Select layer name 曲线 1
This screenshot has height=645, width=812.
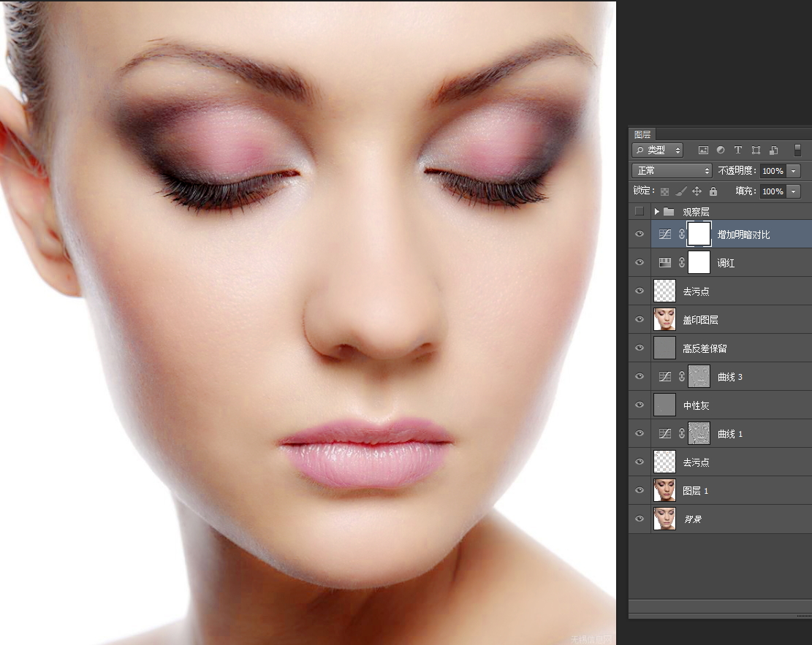(x=730, y=434)
